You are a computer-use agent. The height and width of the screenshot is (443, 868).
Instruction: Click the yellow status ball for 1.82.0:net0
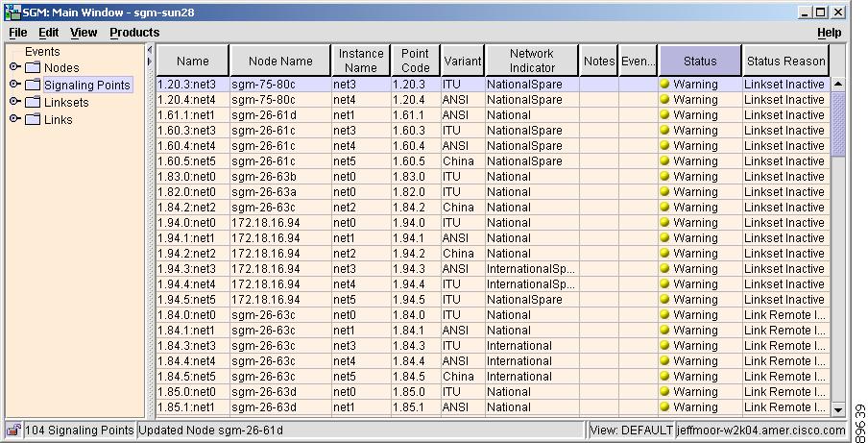point(664,191)
